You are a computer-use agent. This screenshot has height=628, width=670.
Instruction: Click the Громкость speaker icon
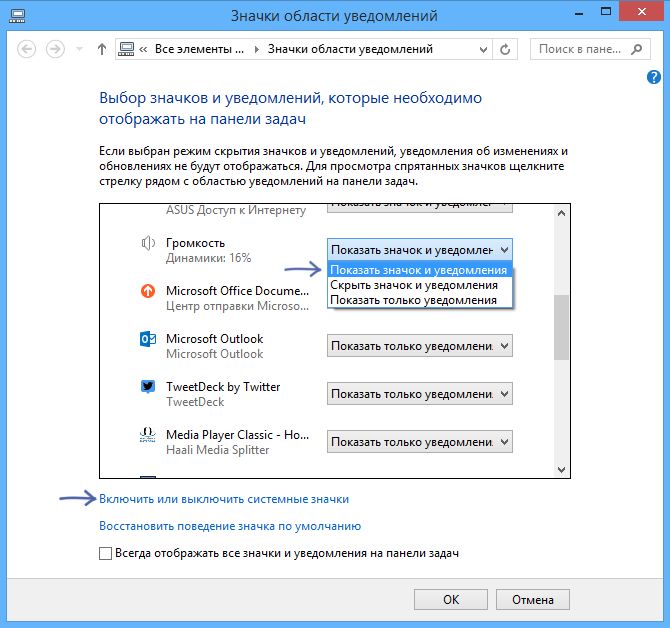[148, 243]
